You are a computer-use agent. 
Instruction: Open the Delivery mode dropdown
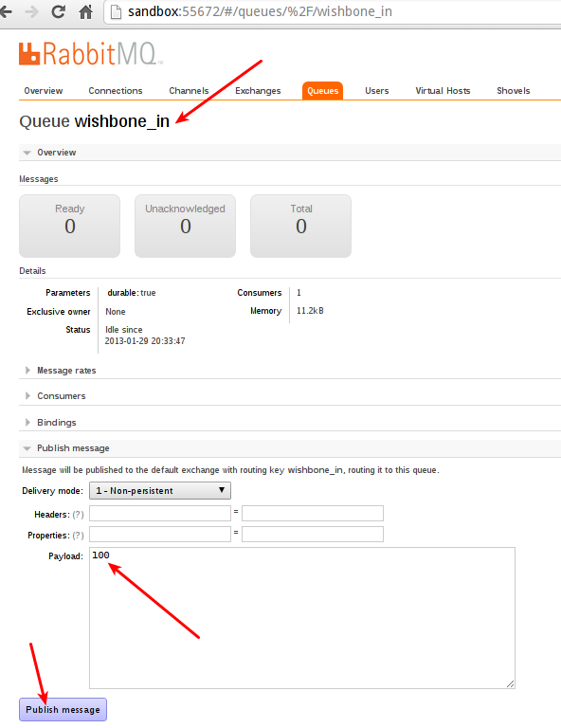point(160,491)
